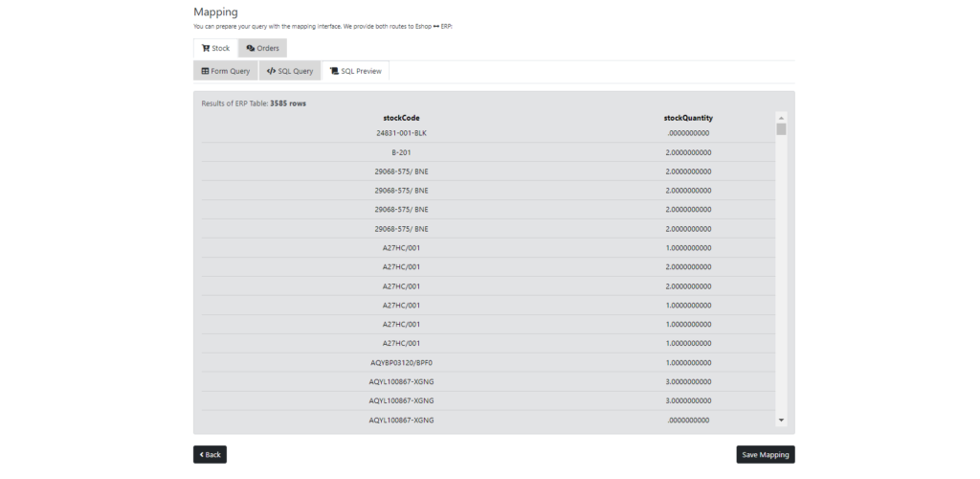
Task: Click the stockQuantity column header
Action: [688, 118]
